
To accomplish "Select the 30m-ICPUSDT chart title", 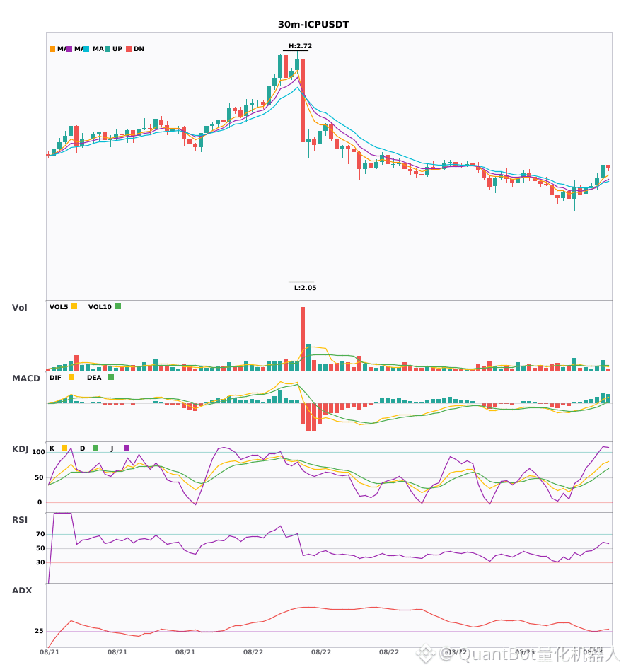I will (x=313, y=25).
